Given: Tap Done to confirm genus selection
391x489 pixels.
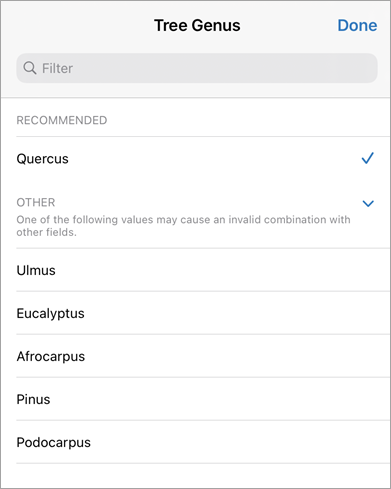Looking at the screenshot, I should [357, 26].
